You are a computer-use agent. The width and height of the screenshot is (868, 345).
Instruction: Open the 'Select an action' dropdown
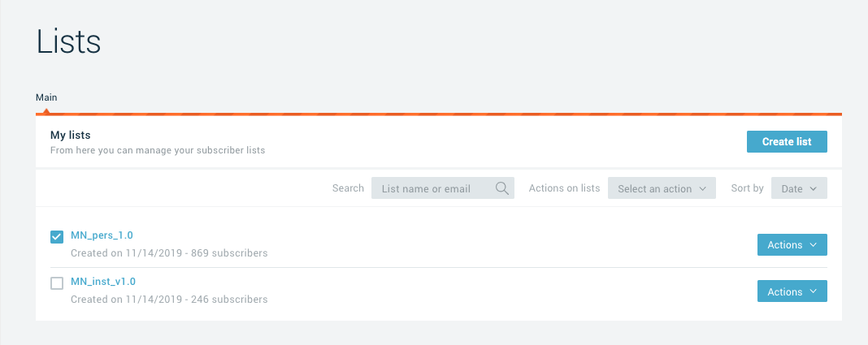662,188
